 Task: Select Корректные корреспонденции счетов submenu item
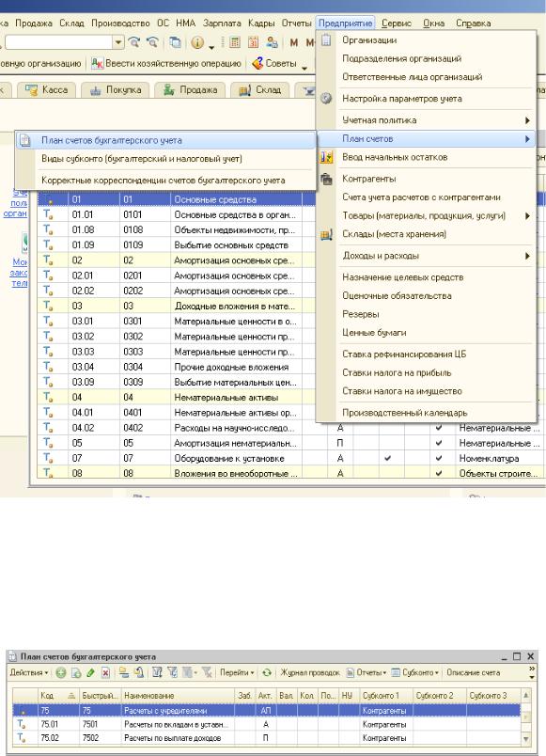tap(165, 181)
